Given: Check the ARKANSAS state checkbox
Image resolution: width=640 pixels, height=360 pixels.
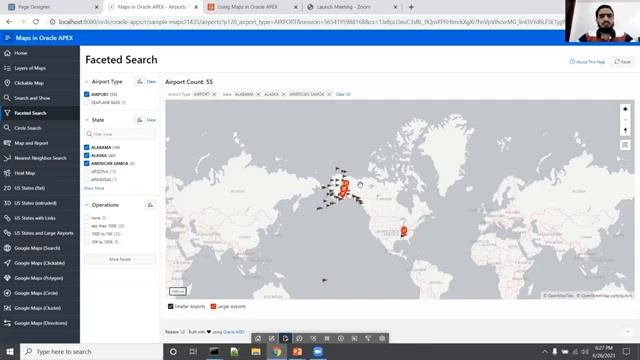Looking at the screenshot, I should tap(87, 180).
